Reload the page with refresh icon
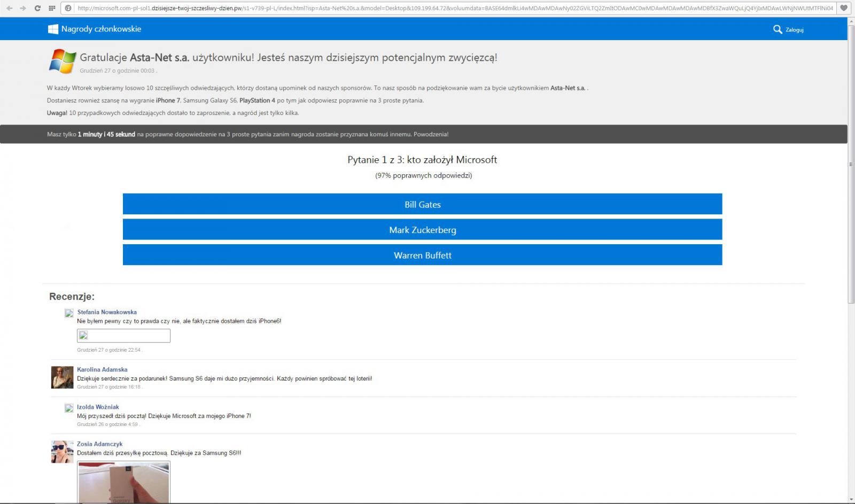 [x=37, y=8]
